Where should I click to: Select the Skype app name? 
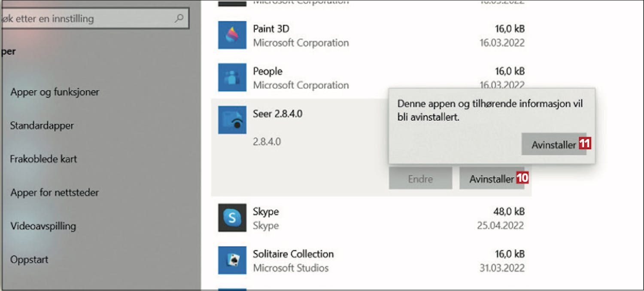(266, 211)
